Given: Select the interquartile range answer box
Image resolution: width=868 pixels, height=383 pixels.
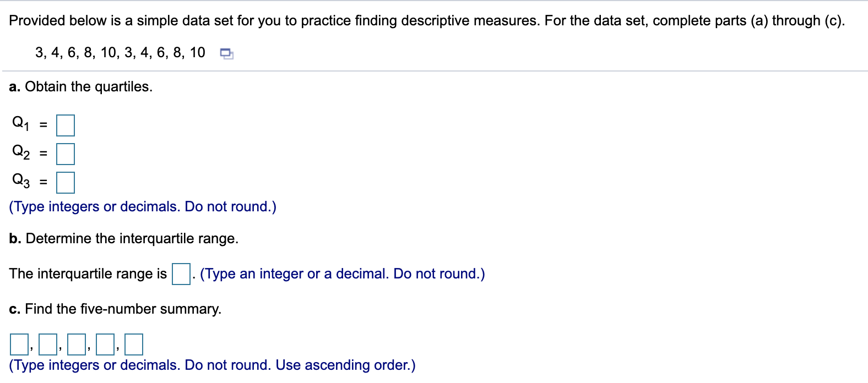Looking at the screenshot, I should tap(181, 274).
